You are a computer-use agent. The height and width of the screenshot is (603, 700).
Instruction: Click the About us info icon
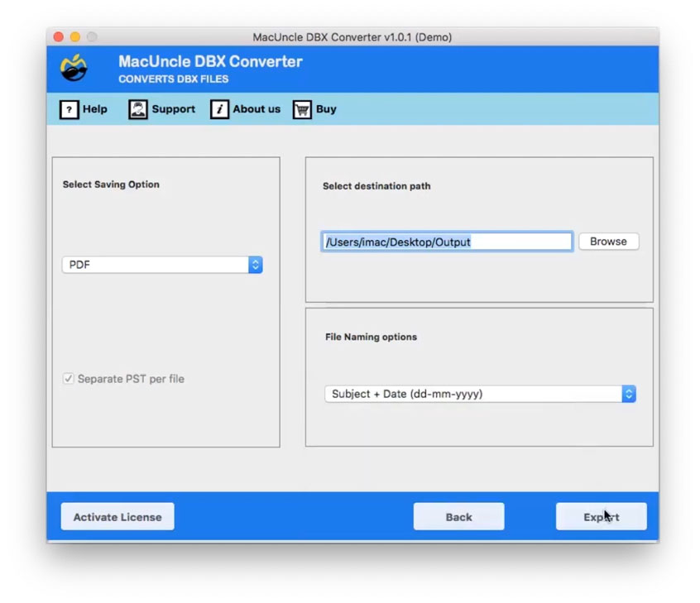pos(220,108)
